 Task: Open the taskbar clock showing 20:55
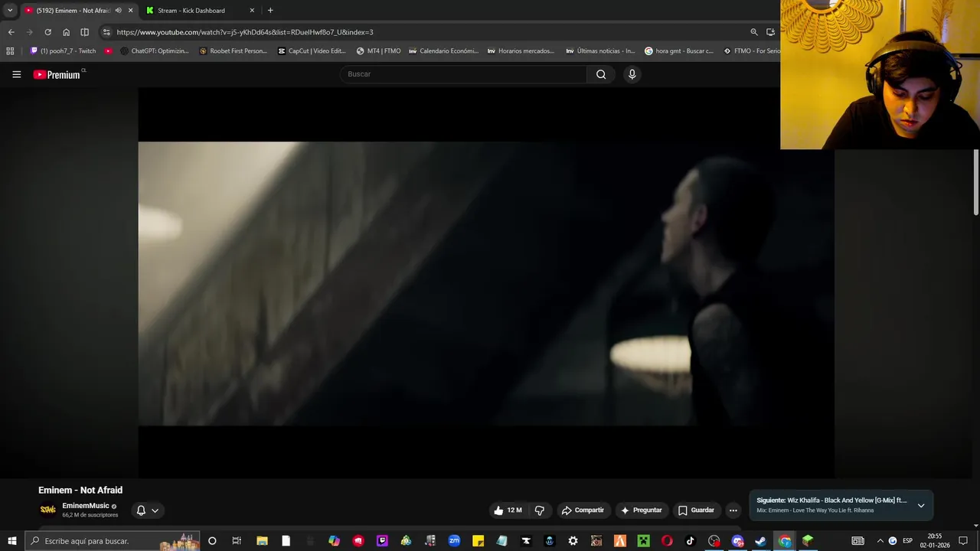click(x=935, y=541)
